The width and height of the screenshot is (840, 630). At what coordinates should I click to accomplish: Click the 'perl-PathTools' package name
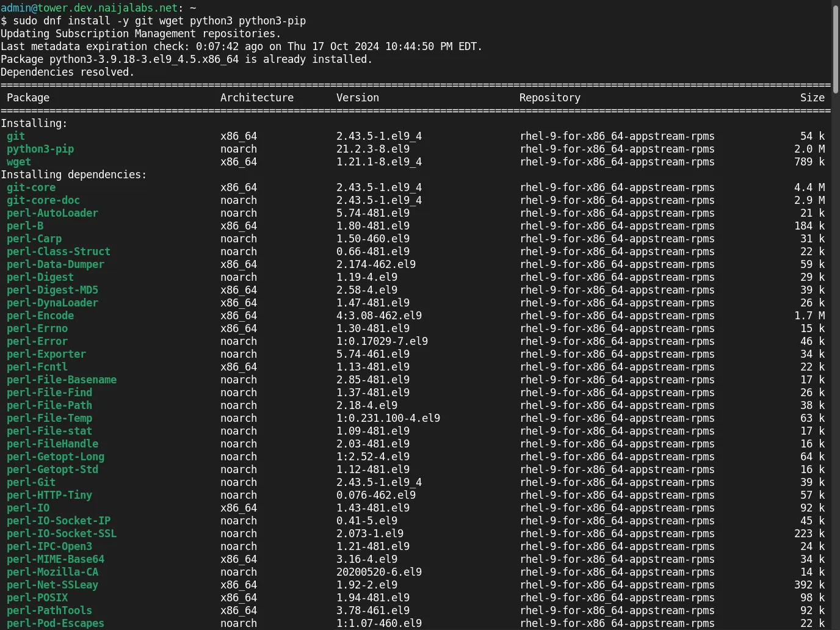[x=49, y=610]
